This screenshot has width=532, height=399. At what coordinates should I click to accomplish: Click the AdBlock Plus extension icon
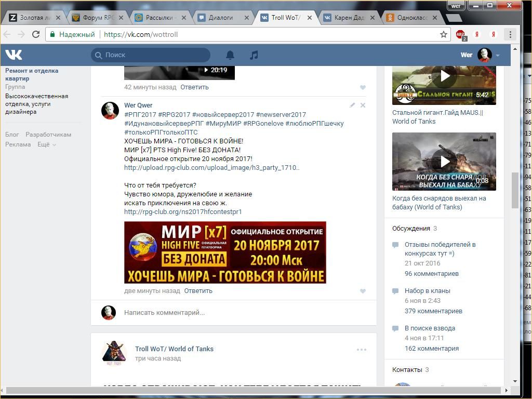pos(461,34)
